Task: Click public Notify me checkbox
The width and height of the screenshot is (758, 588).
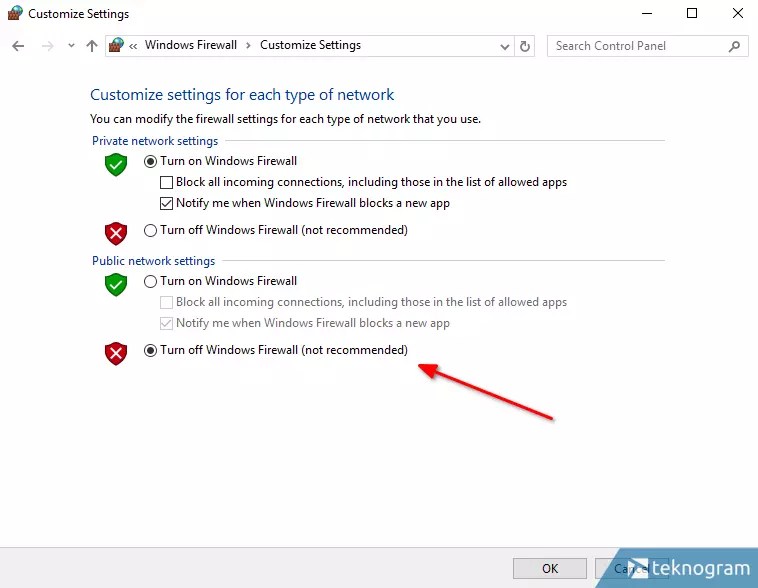Action: (x=166, y=323)
